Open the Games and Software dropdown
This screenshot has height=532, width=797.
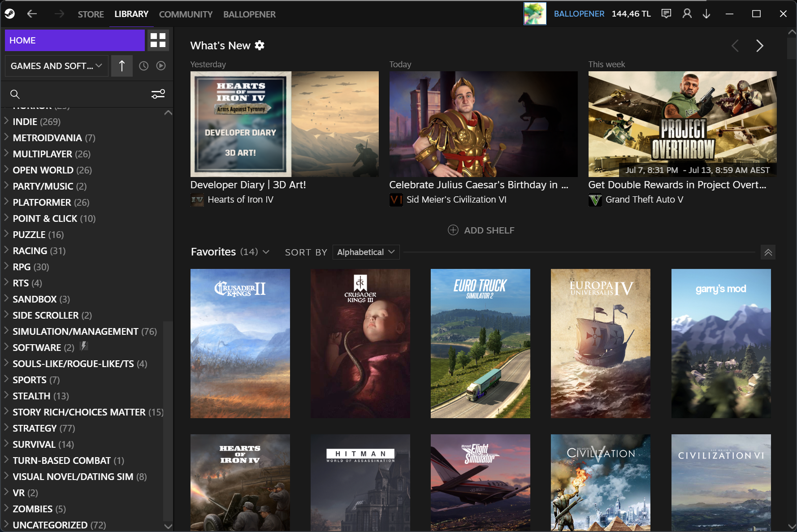coord(56,66)
